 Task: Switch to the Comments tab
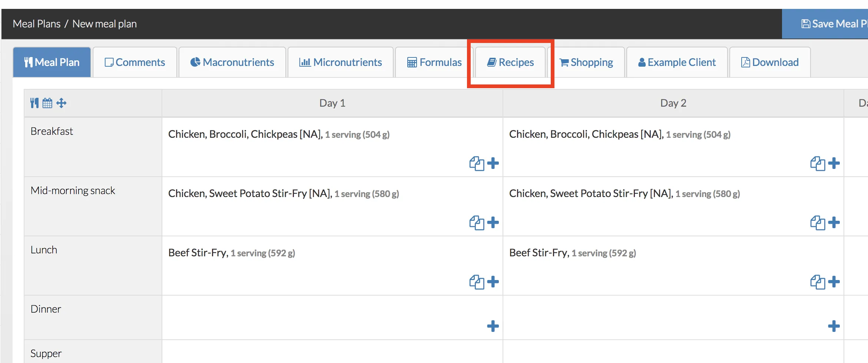click(135, 62)
